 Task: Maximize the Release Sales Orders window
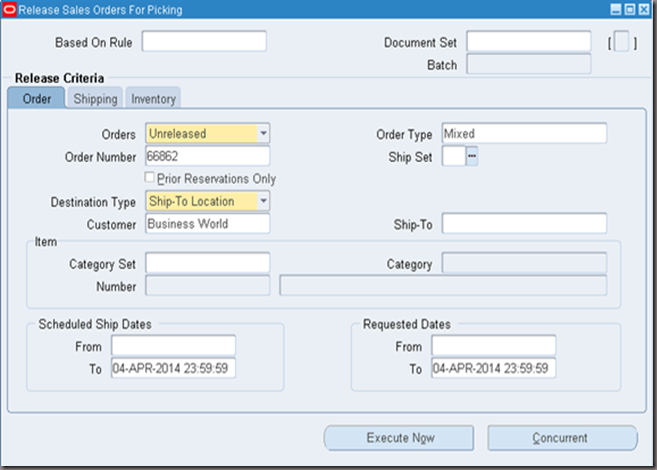[x=629, y=9]
